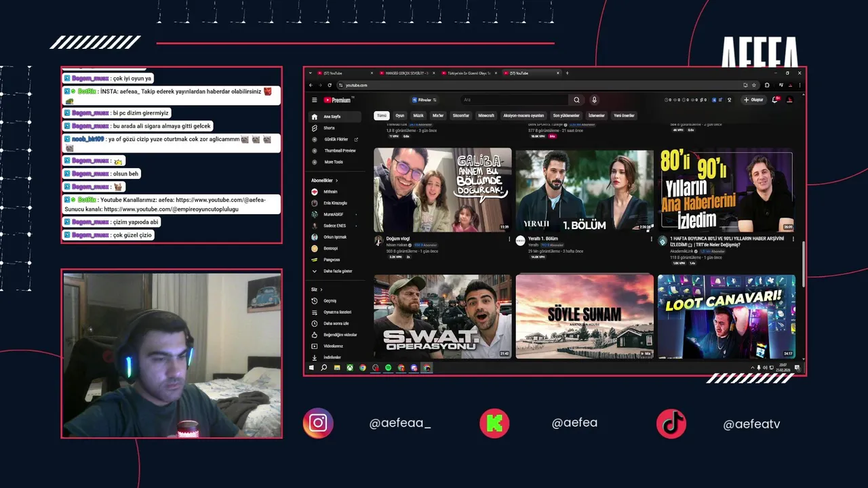This screenshot has width=868, height=488.
Task: Open options menu for 80'li 90'lı haber video
Action: (792, 239)
